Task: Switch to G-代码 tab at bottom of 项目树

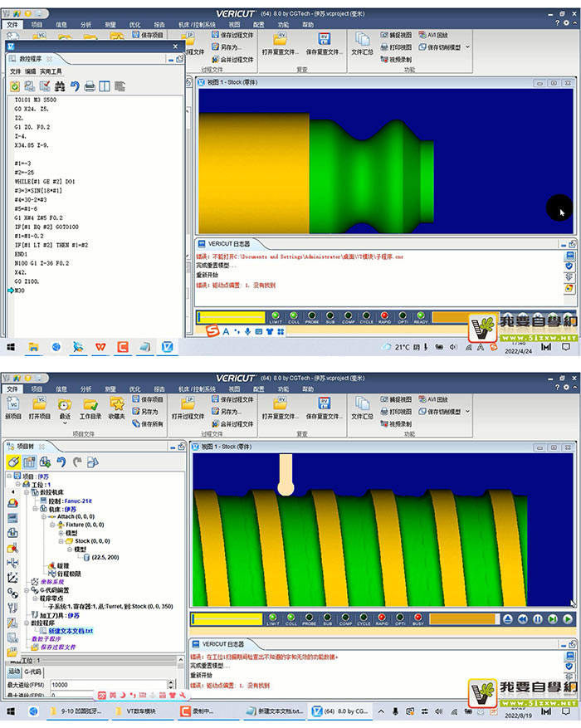Action: 33,672
